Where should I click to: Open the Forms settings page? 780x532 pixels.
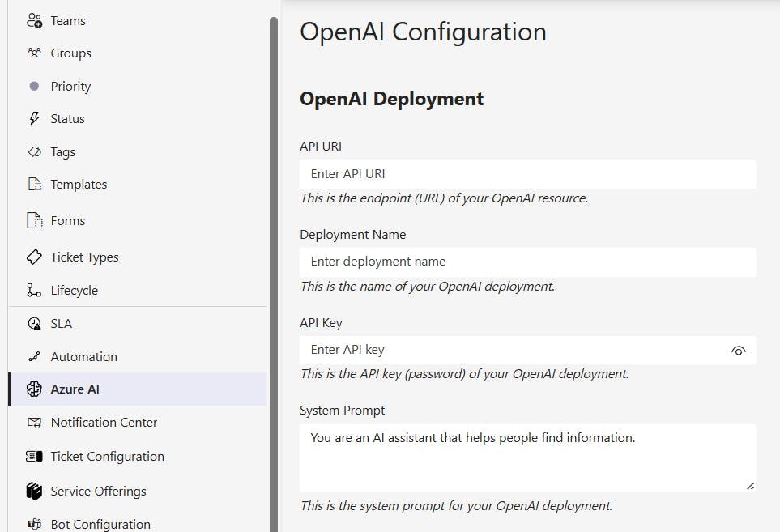click(67, 221)
